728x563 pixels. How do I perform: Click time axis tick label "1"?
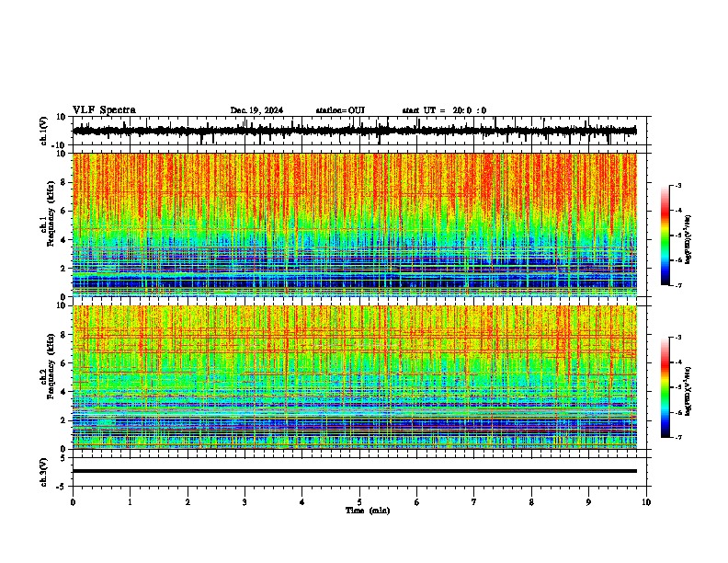[x=130, y=502]
